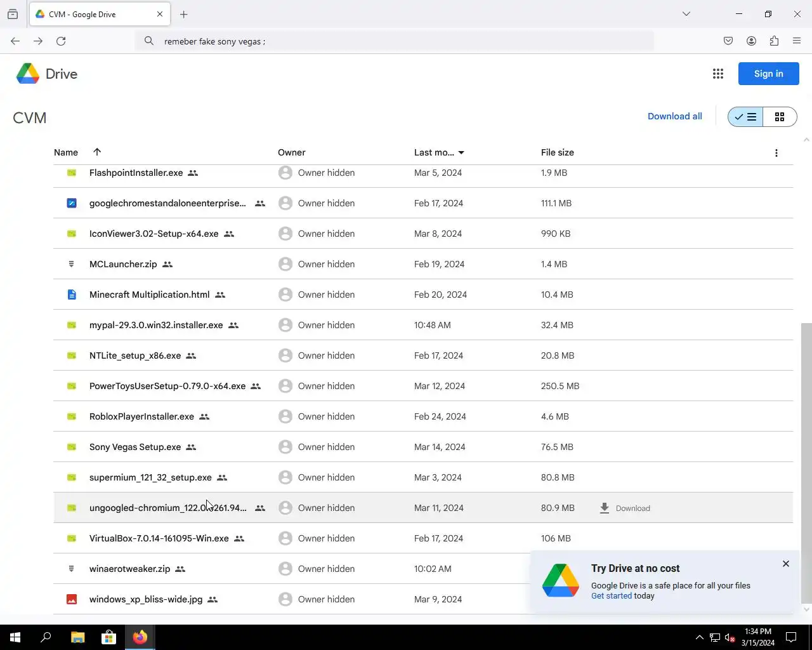Download the ungoogled-chromium file
The height and width of the screenshot is (650, 812).
[x=625, y=508]
